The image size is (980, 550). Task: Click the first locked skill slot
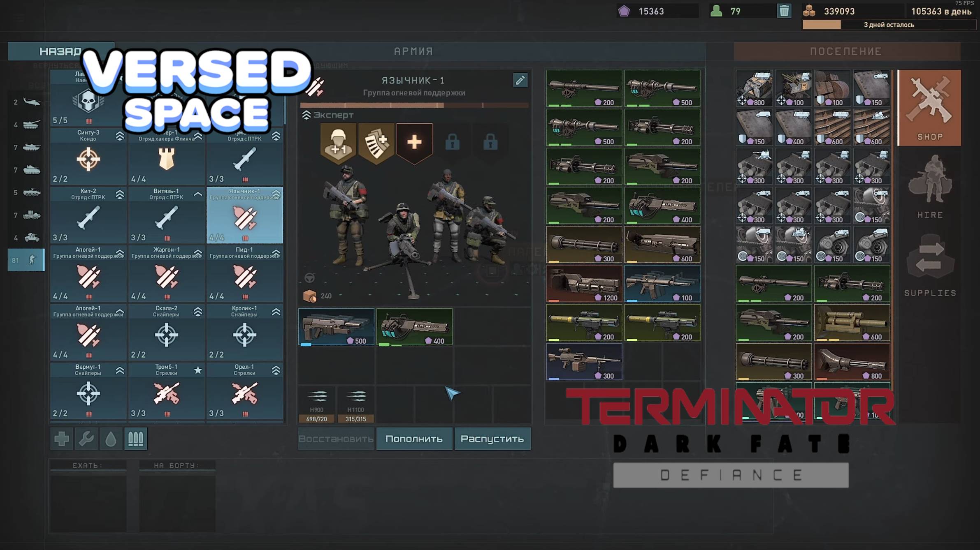coord(452,143)
